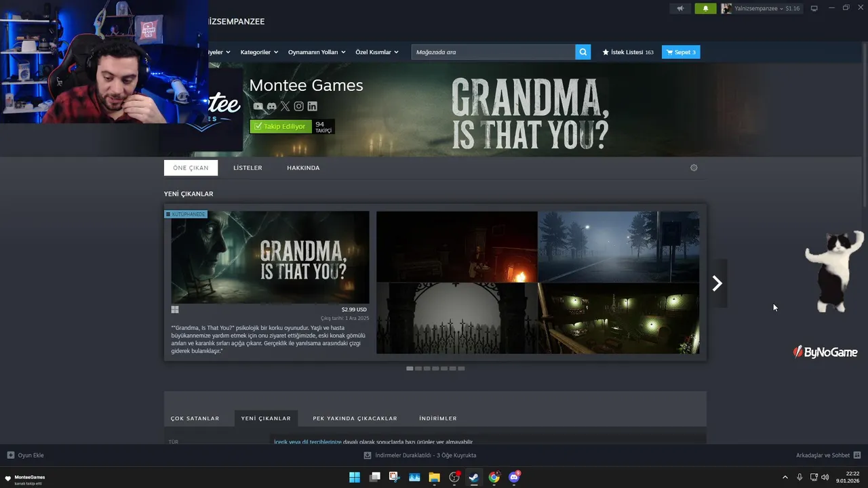The width and height of the screenshot is (868, 488).
Task: Open Arkadaşlar ve Sohbet text
Action: (823, 455)
